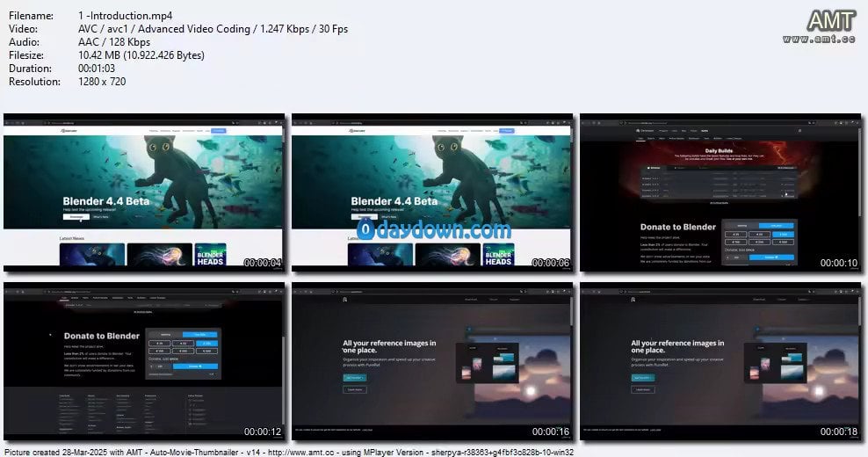868x457 pixels.
Task: Click the "Resolution:" label
Action: pos(34,82)
